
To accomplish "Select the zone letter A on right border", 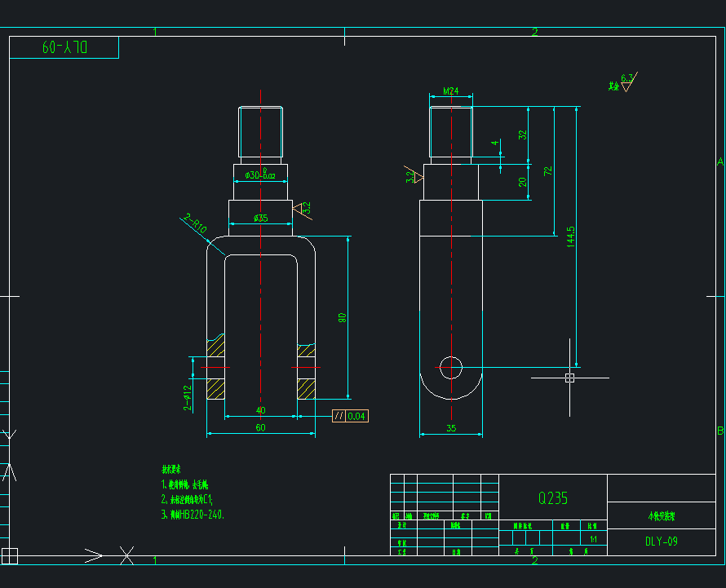I will click(720, 161).
